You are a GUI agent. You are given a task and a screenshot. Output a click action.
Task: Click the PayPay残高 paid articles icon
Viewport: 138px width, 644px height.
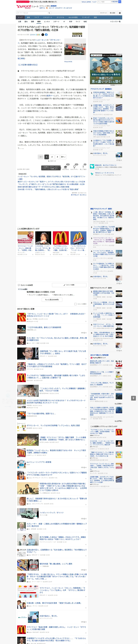(91, 358)
